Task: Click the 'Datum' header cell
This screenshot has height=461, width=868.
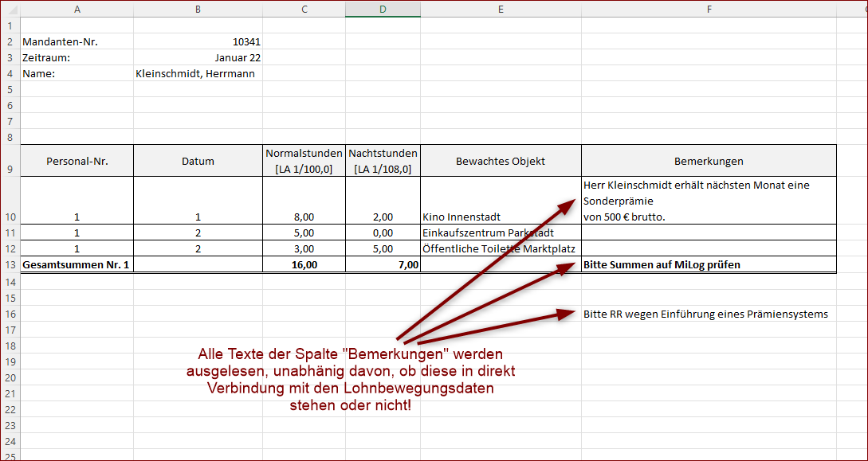Action: point(198,161)
